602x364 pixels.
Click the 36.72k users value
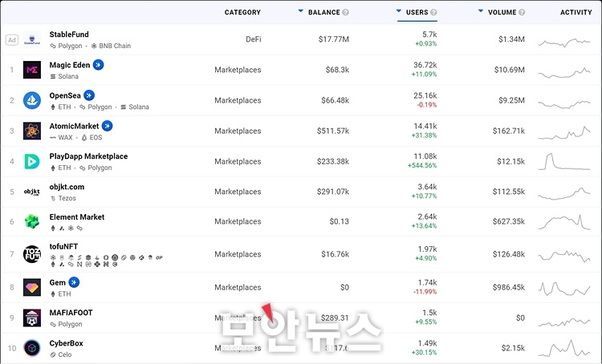pos(425,65)
